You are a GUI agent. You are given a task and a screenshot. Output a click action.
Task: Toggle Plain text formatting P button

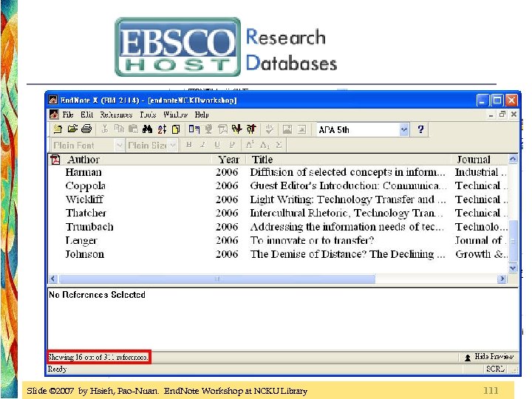(232, 145)
